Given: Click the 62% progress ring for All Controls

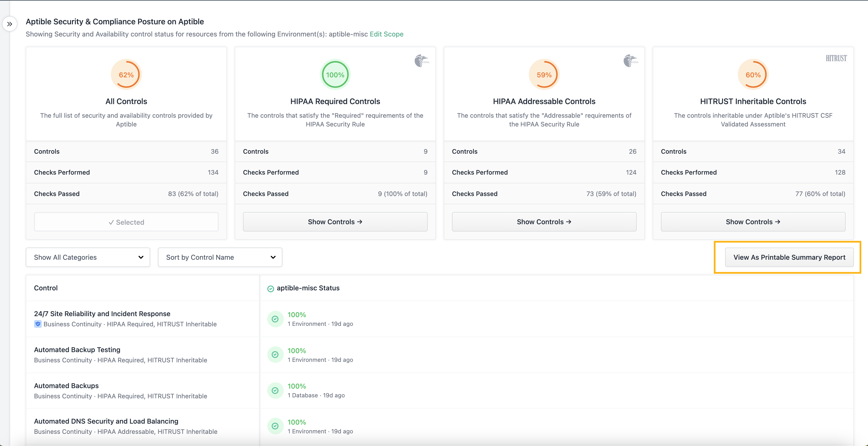Looking at the screenshot, I should [126, 74].
